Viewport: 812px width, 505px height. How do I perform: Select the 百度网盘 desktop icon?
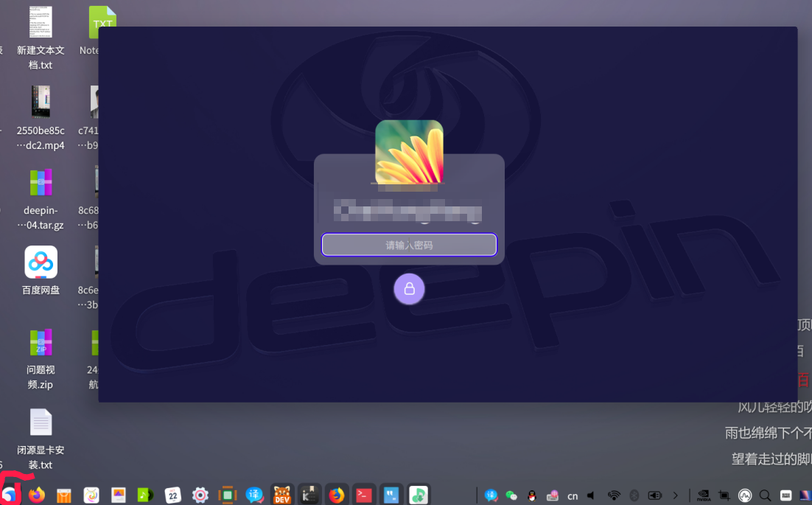pyautogui.click(x=41, y=271)
